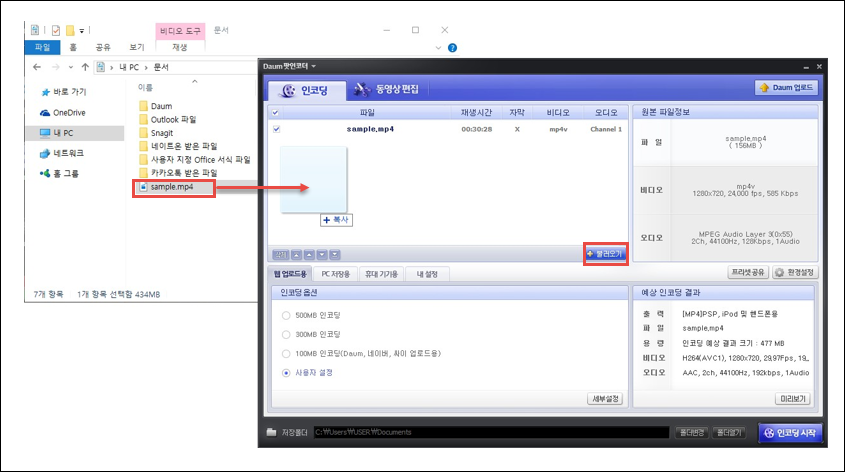Select the 내 설정 preset tab
845x472 pixels.
tap(427, 274)
